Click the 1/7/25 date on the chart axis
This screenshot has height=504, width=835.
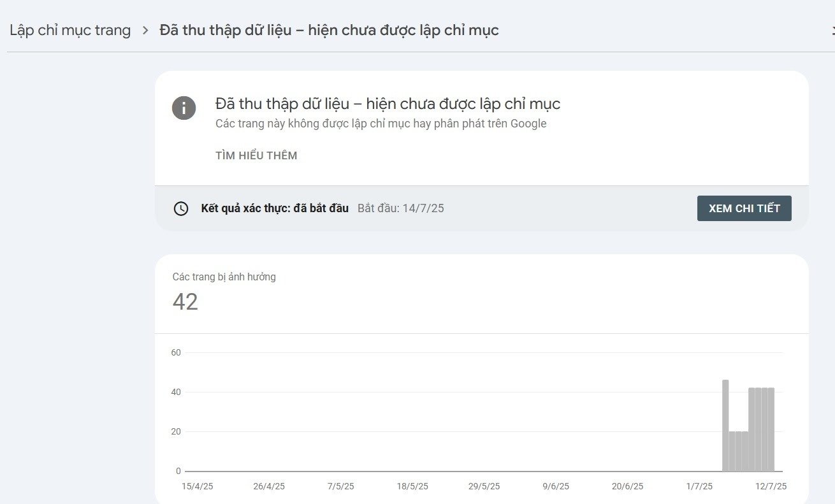tap(699, 486)
